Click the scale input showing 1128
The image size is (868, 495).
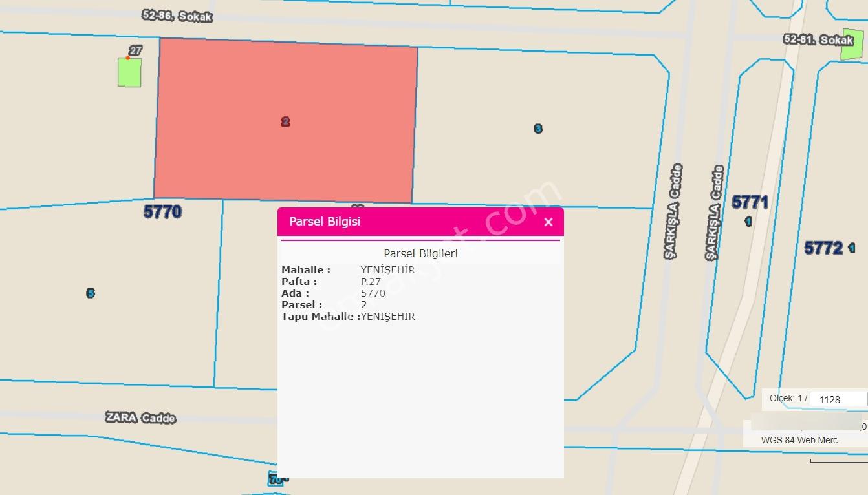pos(838,399)
